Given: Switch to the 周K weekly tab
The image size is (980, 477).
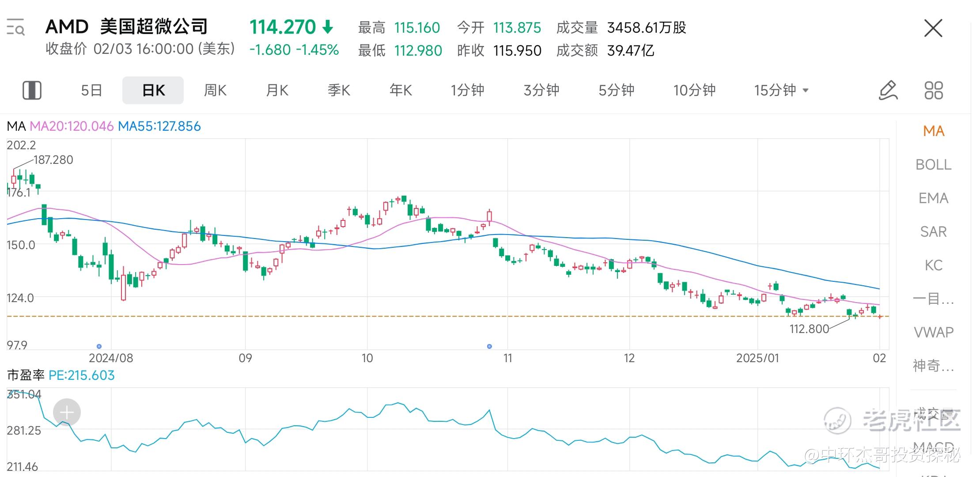Looking at the screenshot, I should [x=215, y=90].
